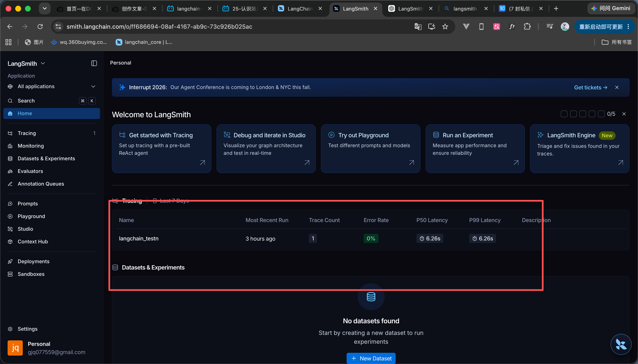Open the 所有书签 bookmarks folder
Image resolution: width=638 pixels, height=364 pixels.
click(x=616, y=42)
